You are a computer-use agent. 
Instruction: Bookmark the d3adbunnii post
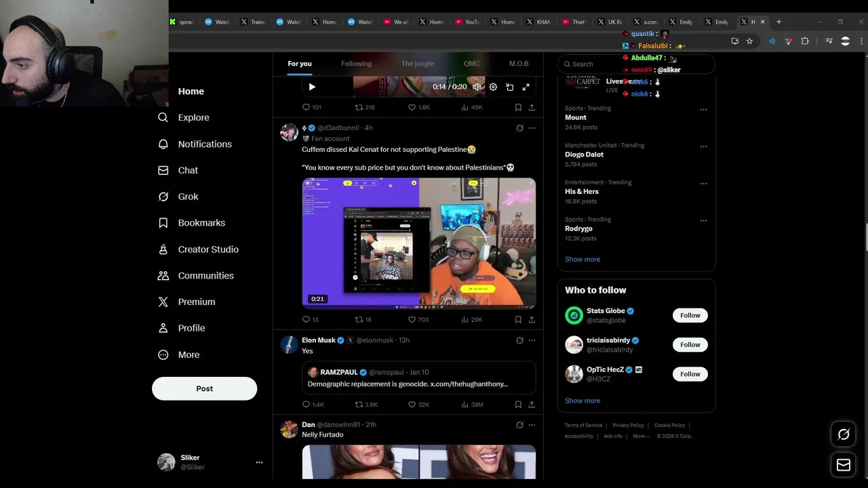coord(518,319)
